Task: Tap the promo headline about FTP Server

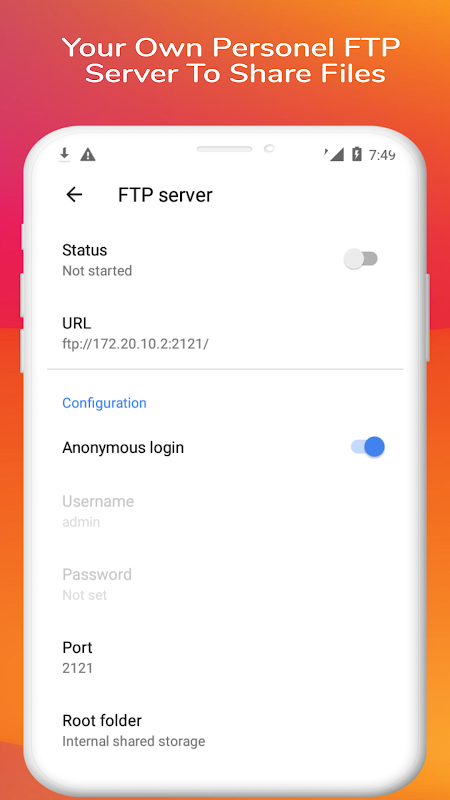Action: click(232, 60)
